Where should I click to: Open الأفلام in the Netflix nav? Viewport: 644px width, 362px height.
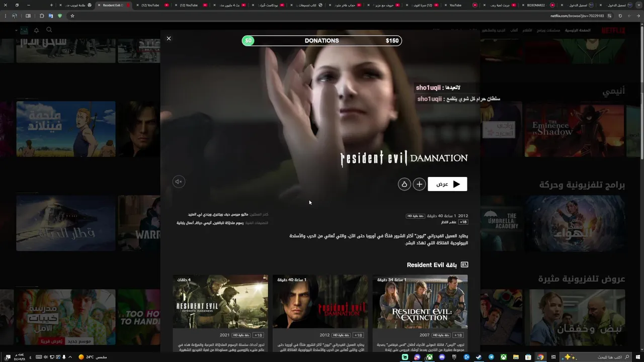pos(527,30)
